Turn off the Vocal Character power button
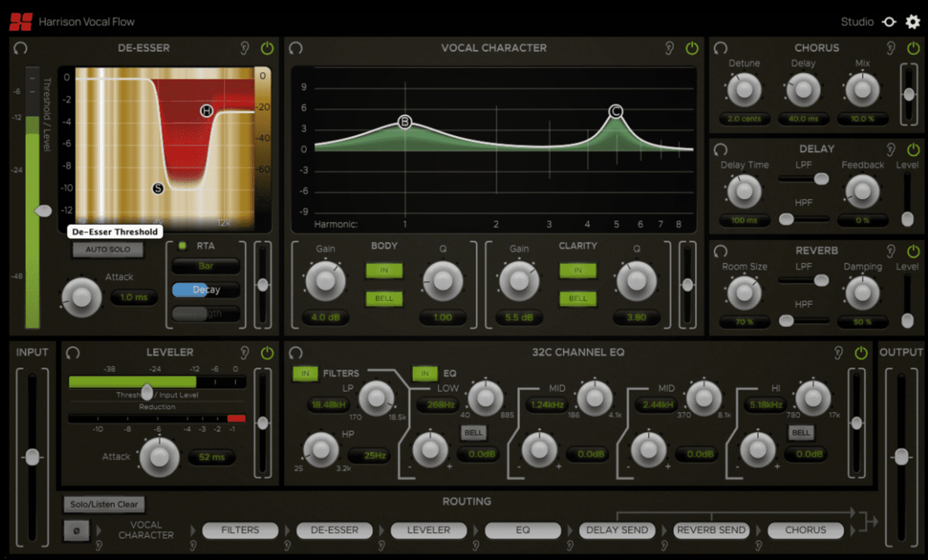This screenshot has width=928, height=560. 692,48
